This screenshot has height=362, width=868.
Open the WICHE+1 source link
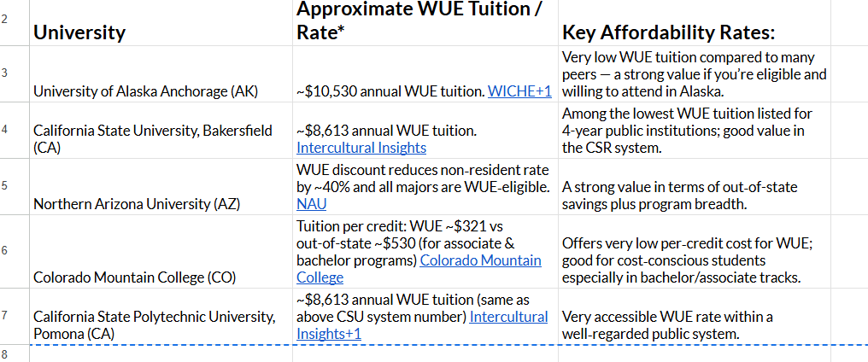coord(519,90)
